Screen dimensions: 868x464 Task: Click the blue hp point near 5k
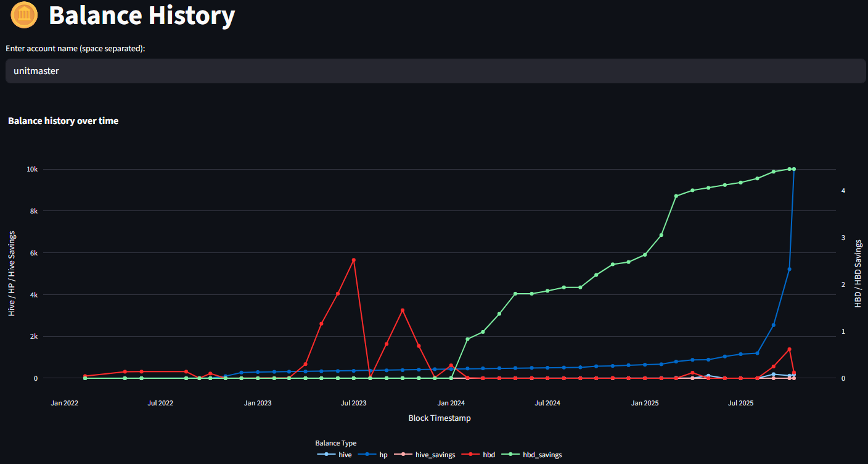pyautogui.click(x=789, y=269)
